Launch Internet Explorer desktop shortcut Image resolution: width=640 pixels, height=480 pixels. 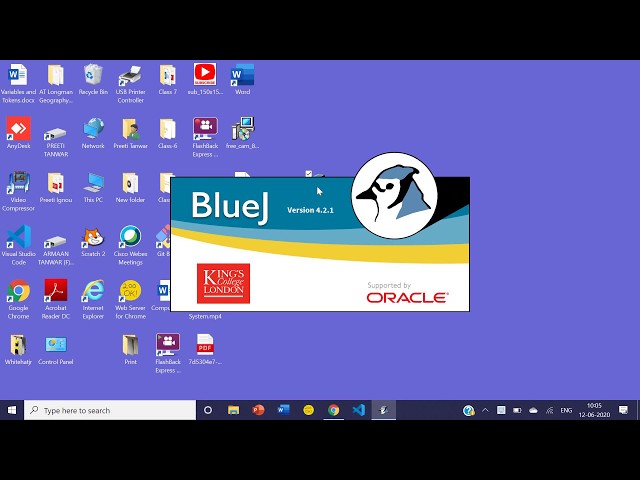coord(93,299)
